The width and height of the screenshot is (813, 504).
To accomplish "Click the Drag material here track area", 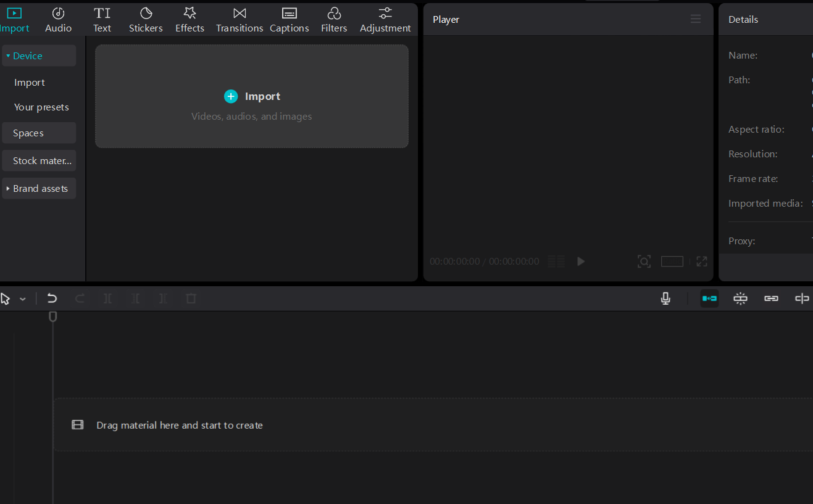I will [433, 425].
